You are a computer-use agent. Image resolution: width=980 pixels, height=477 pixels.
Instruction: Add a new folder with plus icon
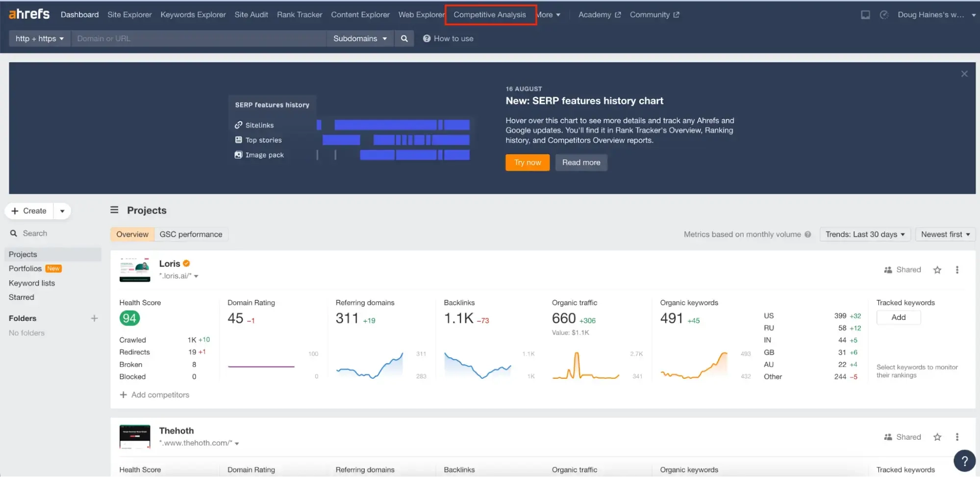[x=94, y=318]
